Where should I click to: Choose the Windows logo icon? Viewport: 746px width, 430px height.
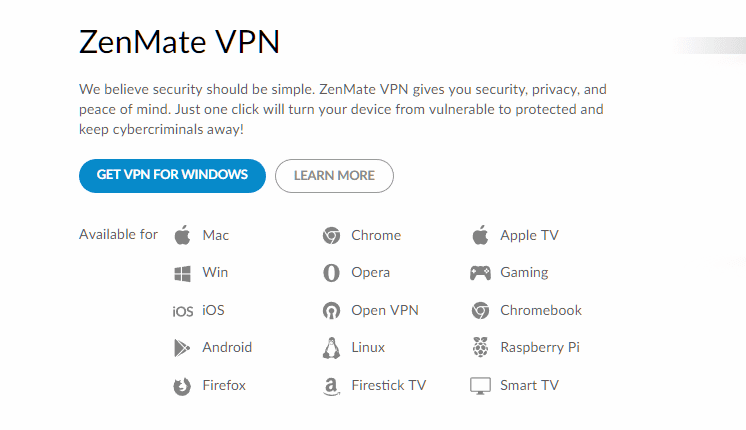tap(182, 273)
